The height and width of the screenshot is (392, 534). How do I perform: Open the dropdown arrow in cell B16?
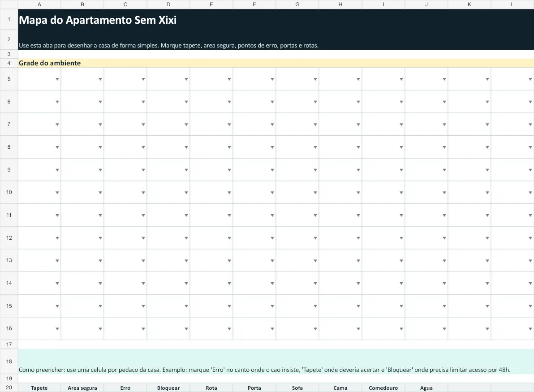click(100, 329)
